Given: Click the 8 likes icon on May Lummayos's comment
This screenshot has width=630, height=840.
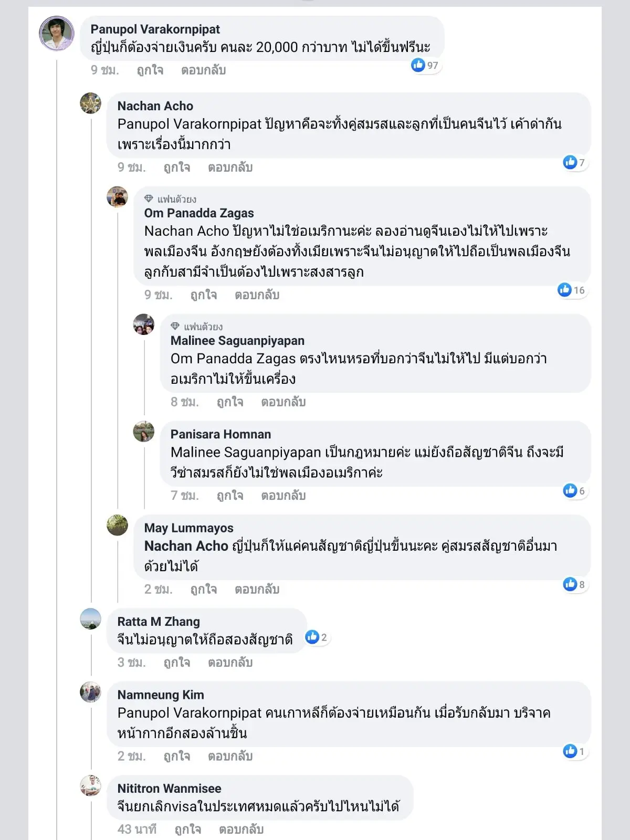Looking at the screenshot, I should (x=571, y=584).
